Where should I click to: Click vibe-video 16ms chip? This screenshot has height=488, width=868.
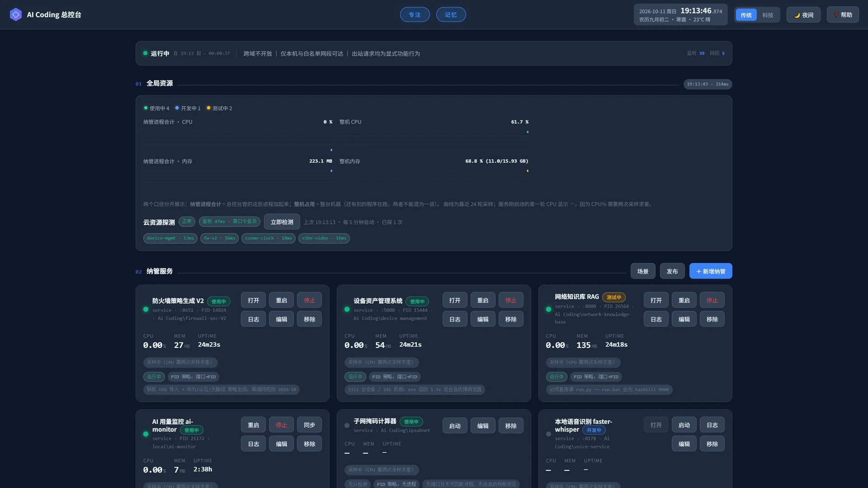click(324, 238)
